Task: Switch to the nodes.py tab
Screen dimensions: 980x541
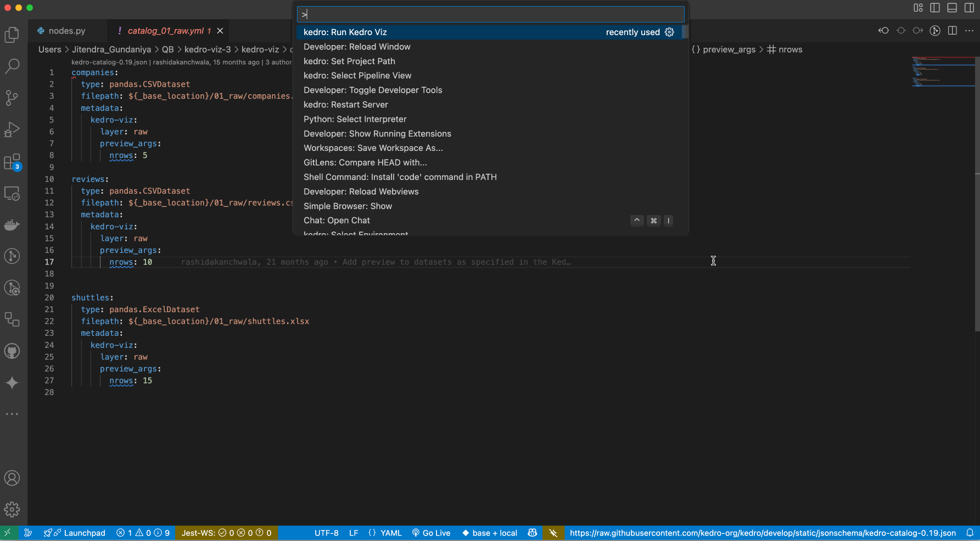Action: point(66,31)
